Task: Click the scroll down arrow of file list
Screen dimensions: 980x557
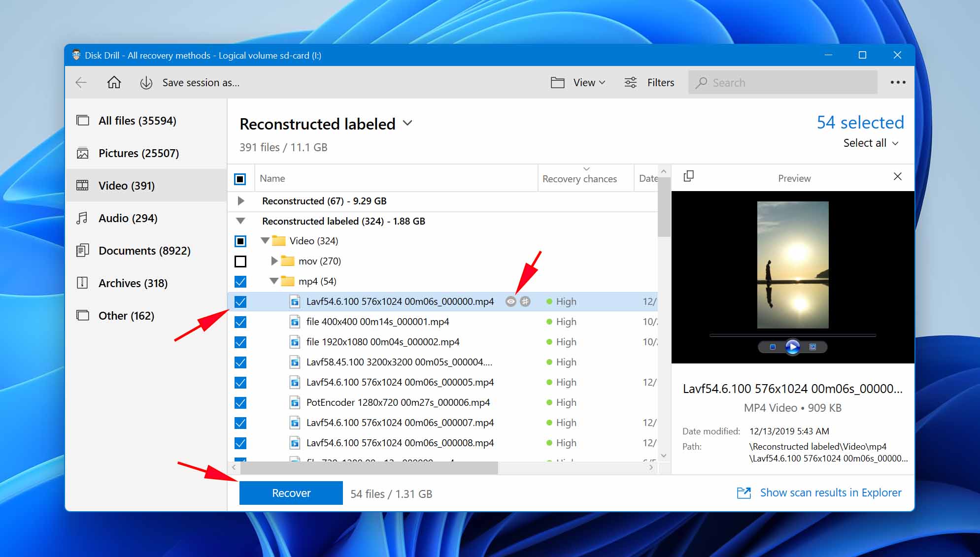Action: [x=664, y=456]
